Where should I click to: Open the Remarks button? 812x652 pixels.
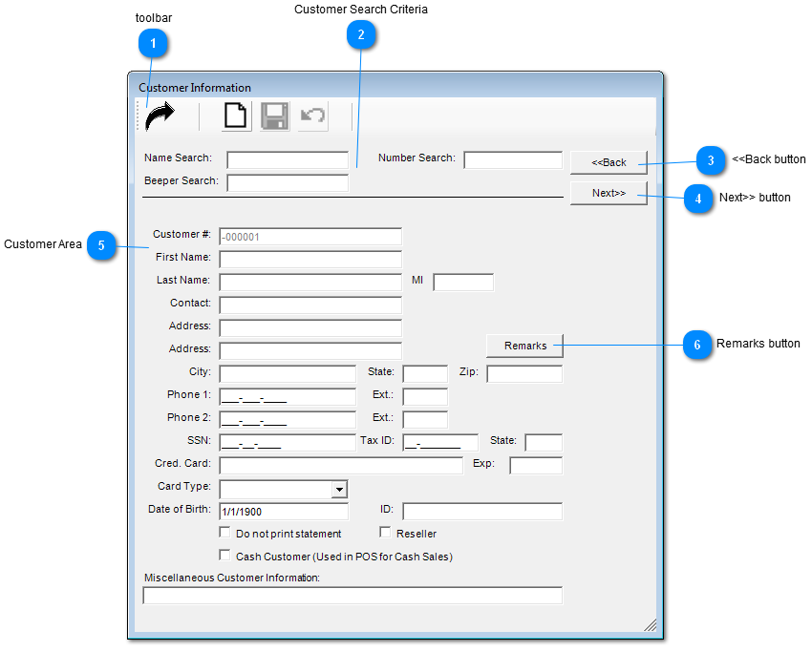[x=524, y=346]
